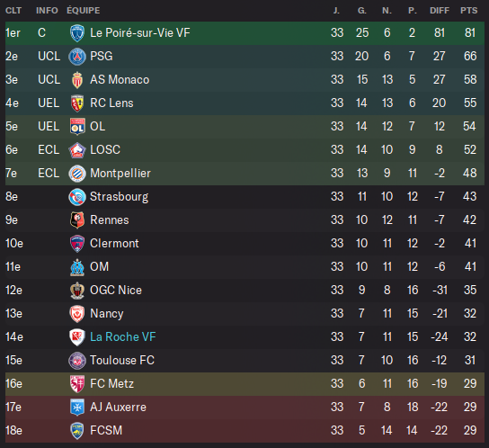
Task: Sort table by PTS column header
Action: (x=468, y=11)
